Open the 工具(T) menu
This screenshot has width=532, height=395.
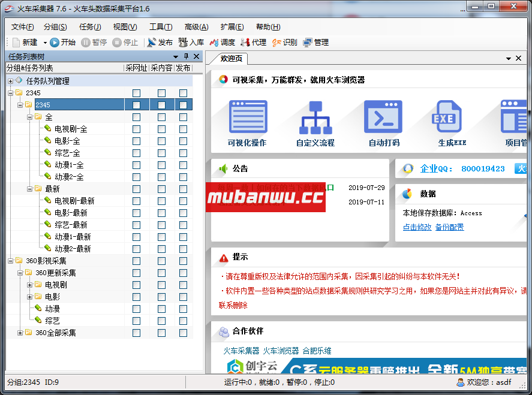point(161,27)
